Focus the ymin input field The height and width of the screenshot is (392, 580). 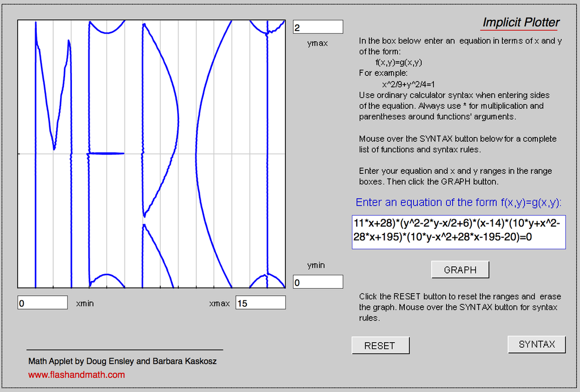coord(318,282)
